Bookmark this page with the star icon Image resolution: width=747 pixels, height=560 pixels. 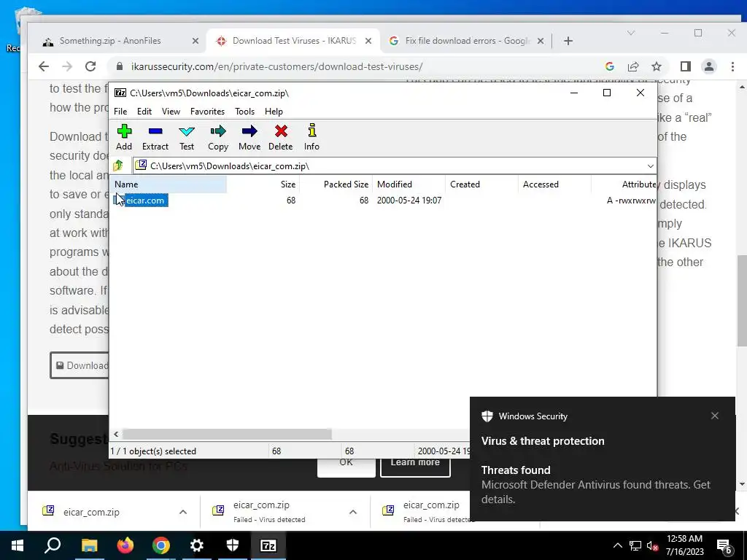[x=657, y=66]
